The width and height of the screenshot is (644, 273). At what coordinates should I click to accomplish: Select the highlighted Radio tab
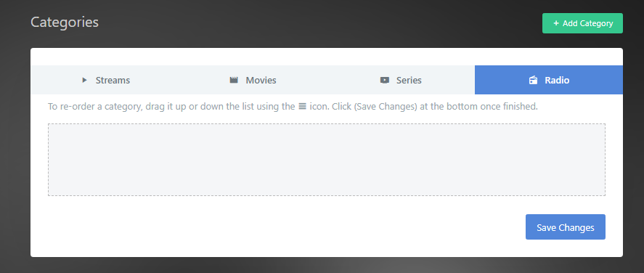point(549,80)
